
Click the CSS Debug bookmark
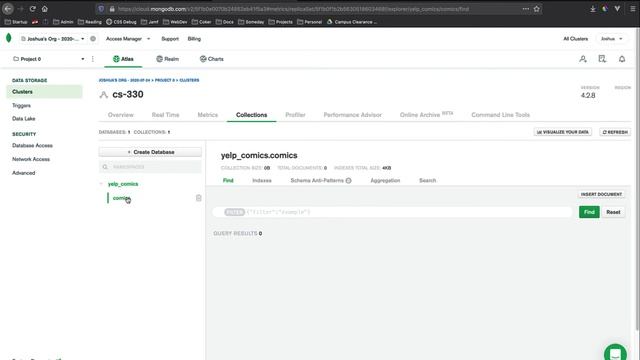coord(121,22)
